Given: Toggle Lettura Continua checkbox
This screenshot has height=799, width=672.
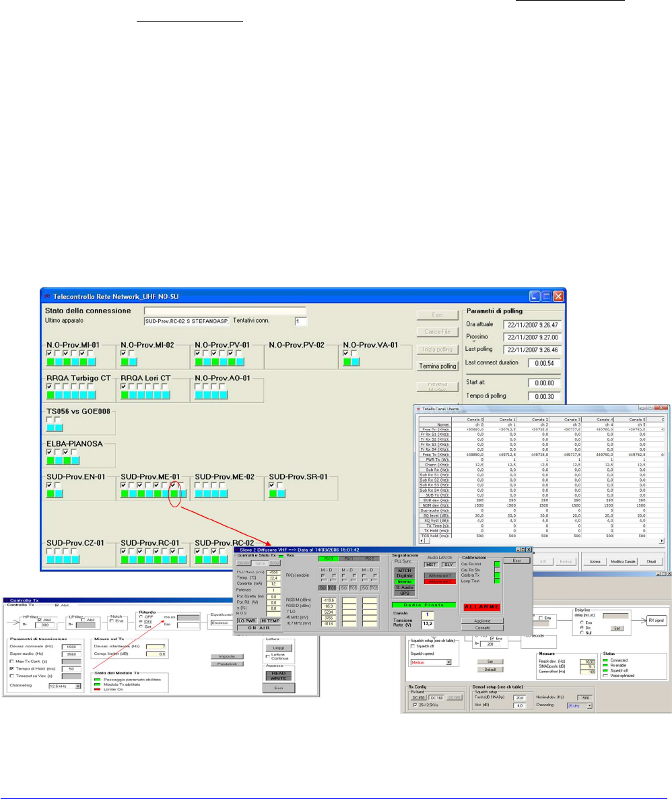Looking at the screenshot, I should click(268, 656).
